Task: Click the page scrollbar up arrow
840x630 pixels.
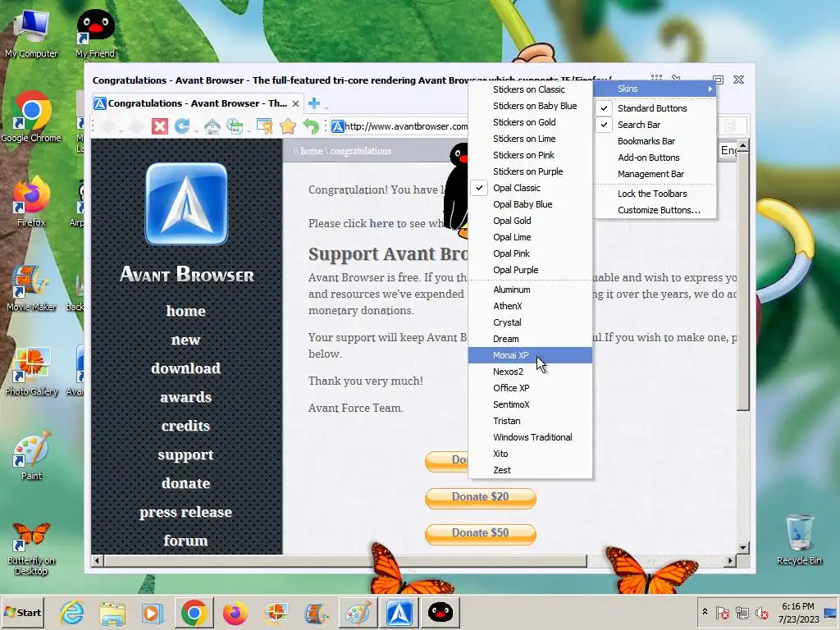Action: coord(742,146)
